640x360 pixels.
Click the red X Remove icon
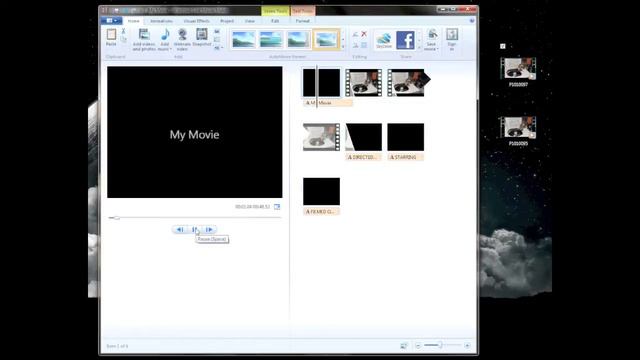364,34
